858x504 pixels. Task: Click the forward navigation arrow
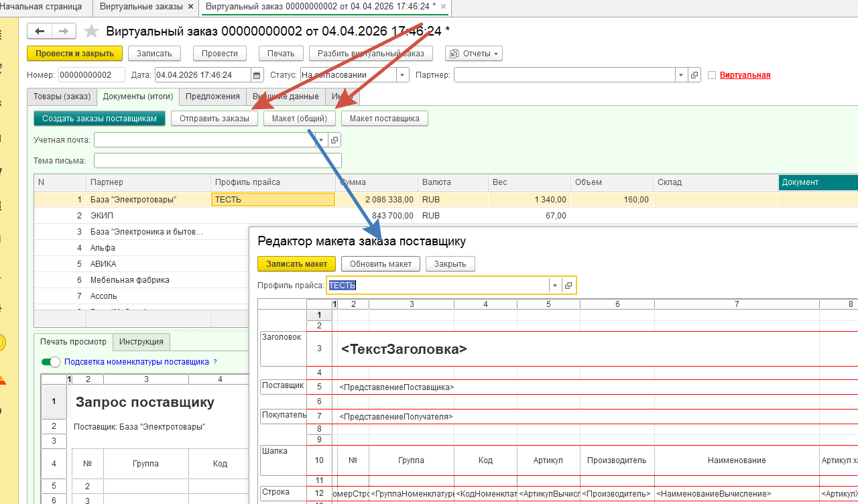coord(63,31)
